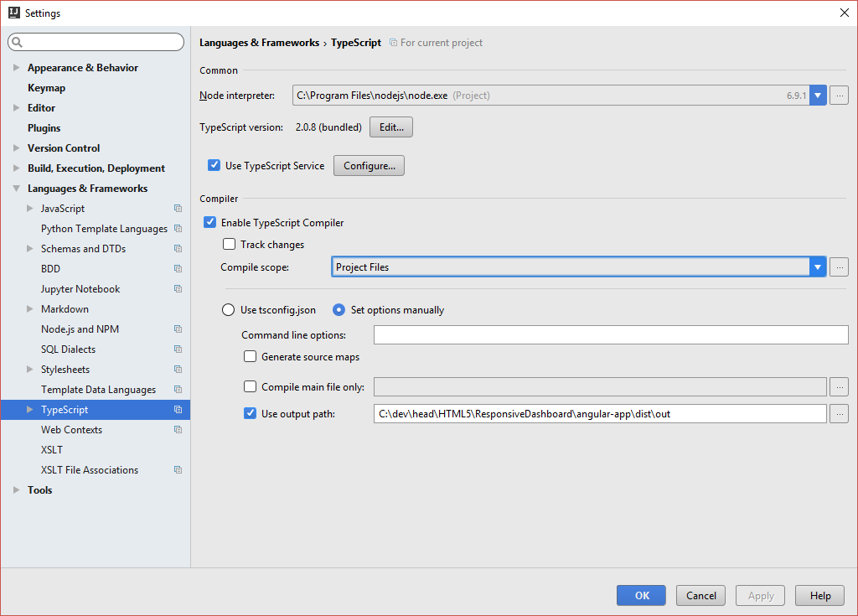Click the project-level icon beside Web Contexts

coord(178,430)
